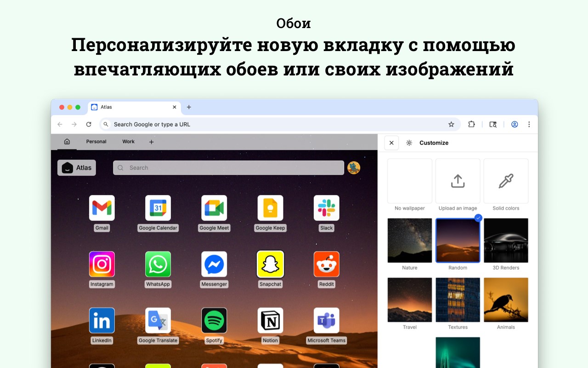Select the 3D Renders wallpaper category
This screenshot has height=368, width=588.
click(x=506, y=240)
